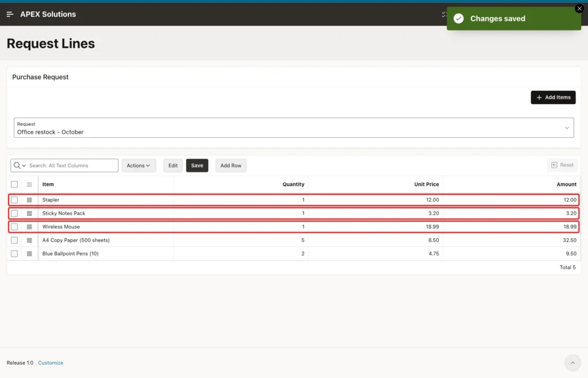Open the Customize link
The image size is (588, 378).
point(51,362)
